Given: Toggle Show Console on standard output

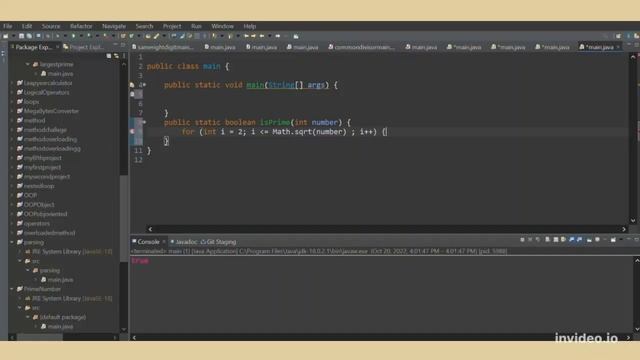Looking at the screenshot, I should [x=572, y=240].
